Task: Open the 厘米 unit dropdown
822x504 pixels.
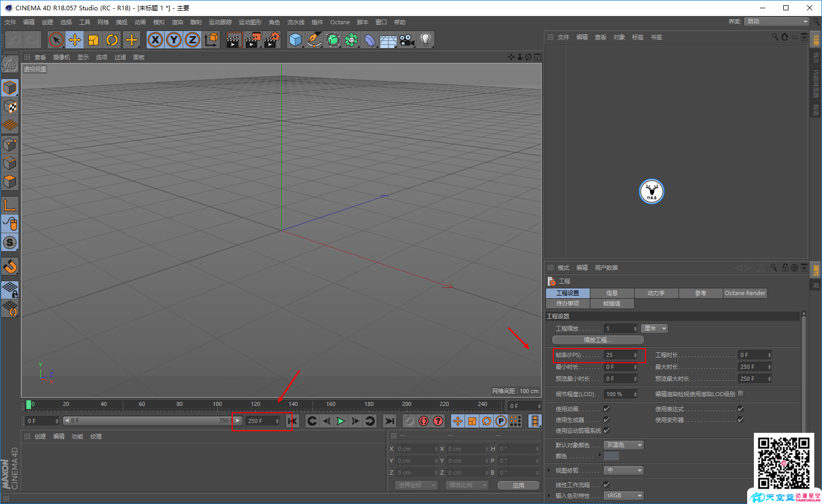Action: [655, 329]
